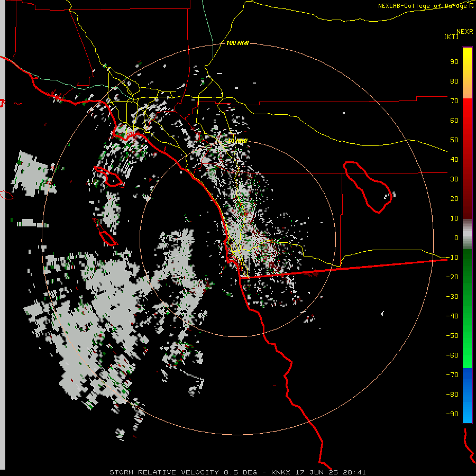Screen dimensions: 476x476
Task: Click the -20 value on velocity scale
Action: click(452, 277)
